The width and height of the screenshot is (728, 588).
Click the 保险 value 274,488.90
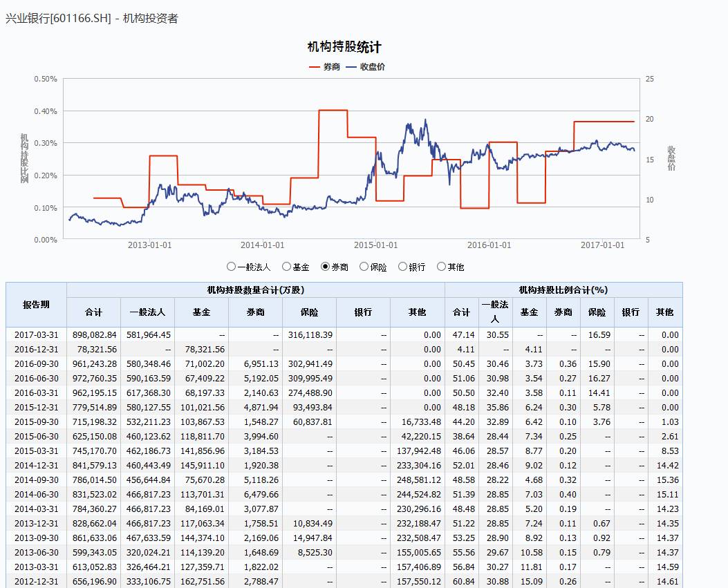tap(310, 392)
